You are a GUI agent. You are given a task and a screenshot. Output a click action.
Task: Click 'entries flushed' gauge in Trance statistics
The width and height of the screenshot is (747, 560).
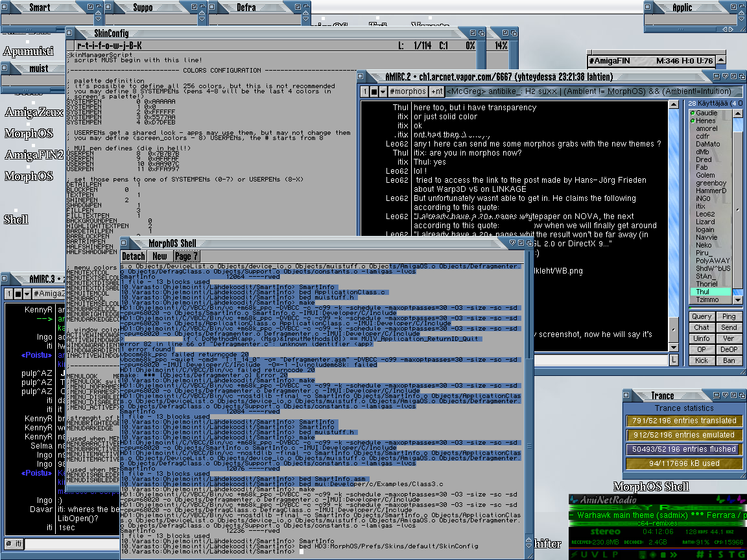pyautogui.click(x=684, y=449)
